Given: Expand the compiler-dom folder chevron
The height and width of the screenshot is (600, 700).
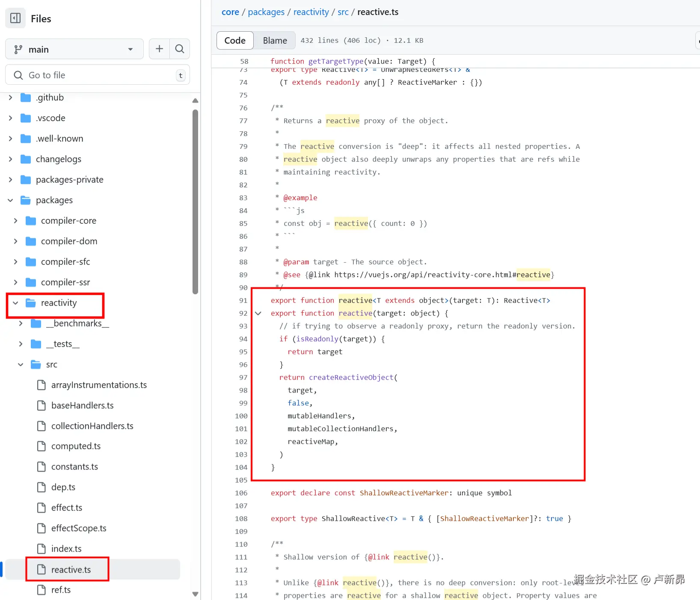Looking at the screenshot, I should (x=16, y=241).
